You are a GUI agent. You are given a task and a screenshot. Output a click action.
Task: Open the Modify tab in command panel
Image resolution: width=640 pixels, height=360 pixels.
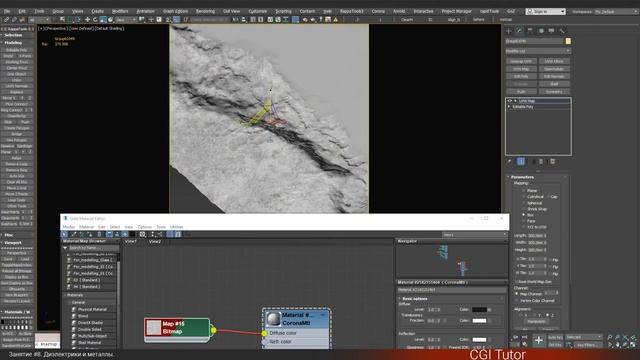click(x=519, y=31)
